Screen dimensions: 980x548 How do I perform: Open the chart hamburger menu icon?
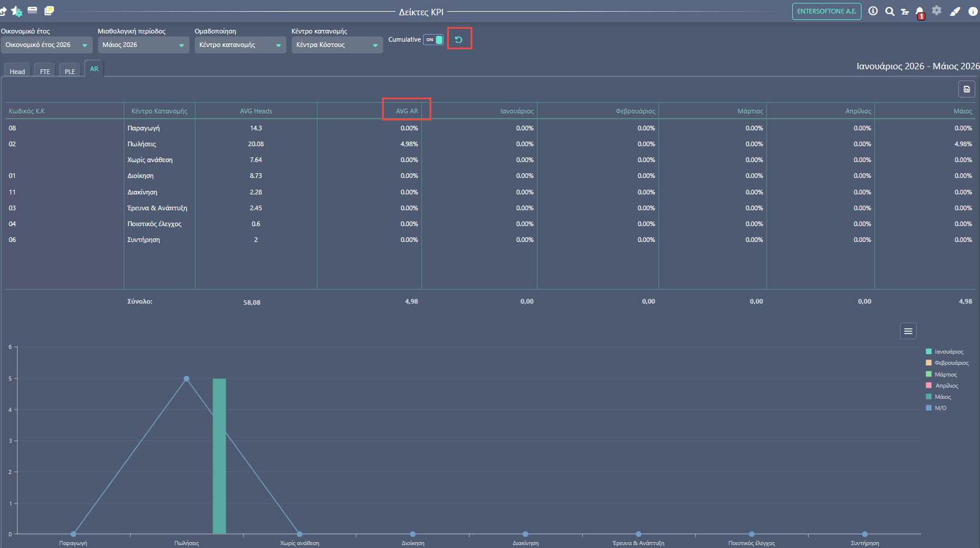(908, 331)
